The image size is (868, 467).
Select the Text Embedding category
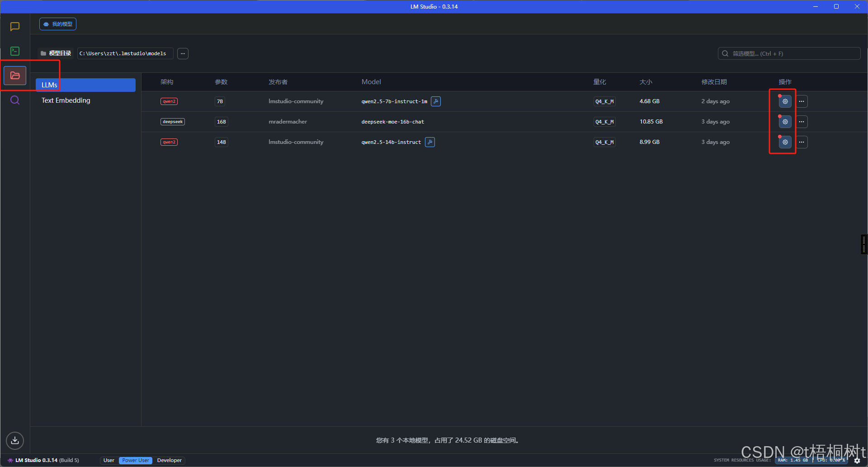click(x=66, y=100)
